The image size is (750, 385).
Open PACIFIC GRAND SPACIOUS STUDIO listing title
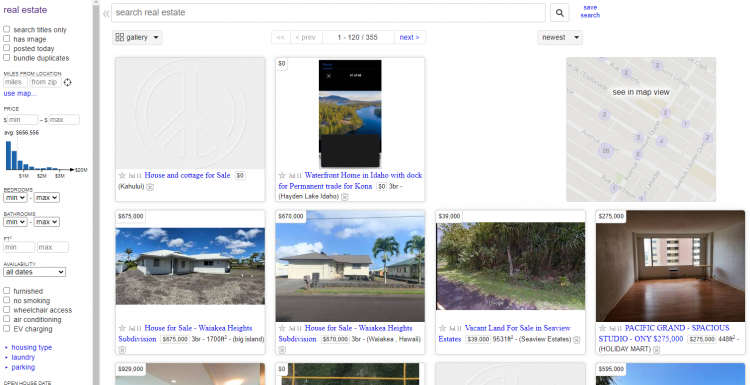pos(664,333)
